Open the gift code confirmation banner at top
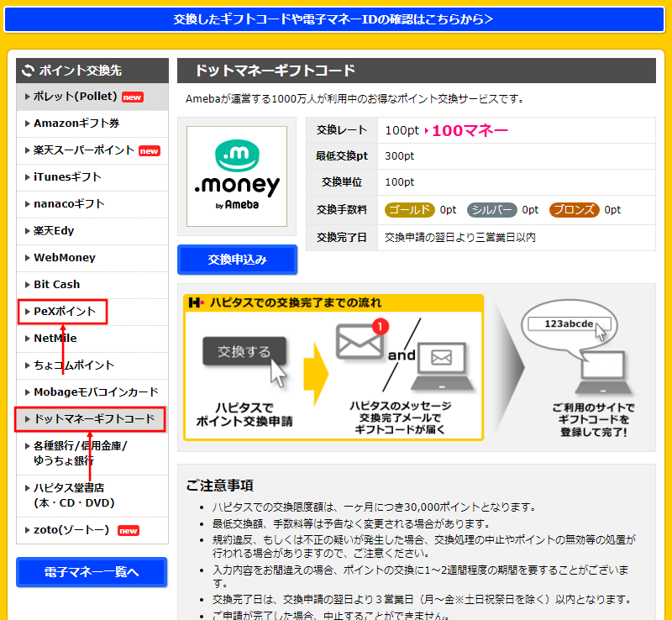The image size is (672, 620). (333, 19)
